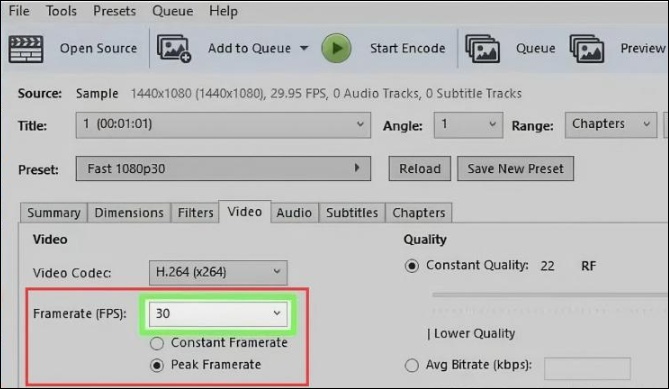Select the Video tab

coord(244,212)
